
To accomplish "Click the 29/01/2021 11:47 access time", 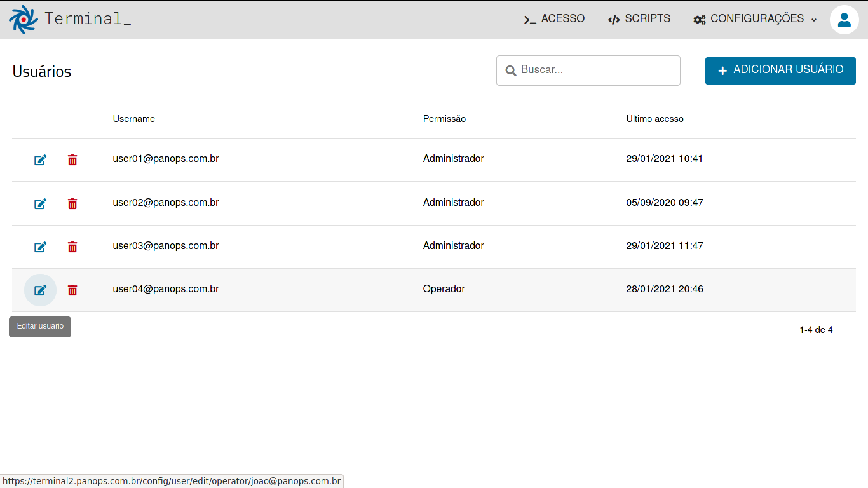I will pyautogui.click(x=665, y=246).
